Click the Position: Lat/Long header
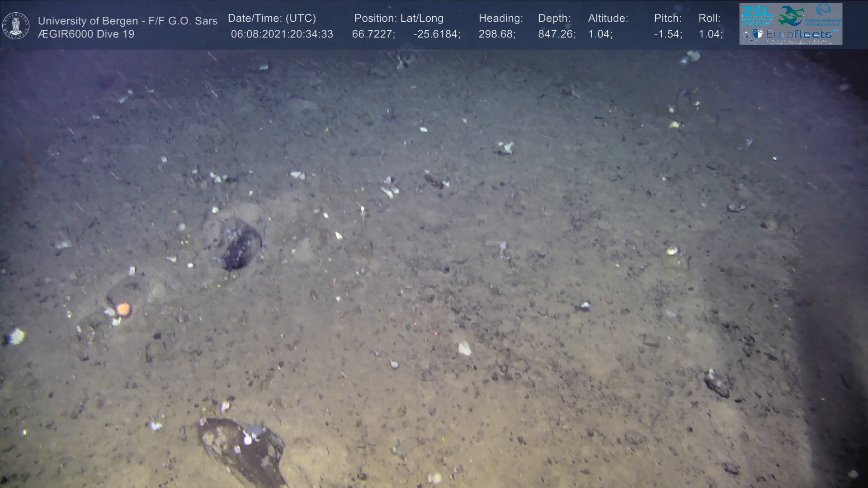Viewport: 868px width, 488px height. (399, 19)
